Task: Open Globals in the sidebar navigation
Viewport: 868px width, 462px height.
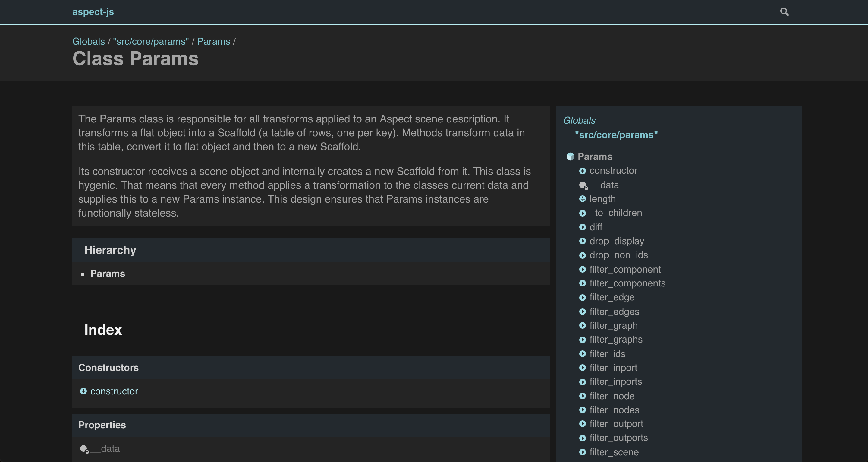Action: tap(579, 120)
